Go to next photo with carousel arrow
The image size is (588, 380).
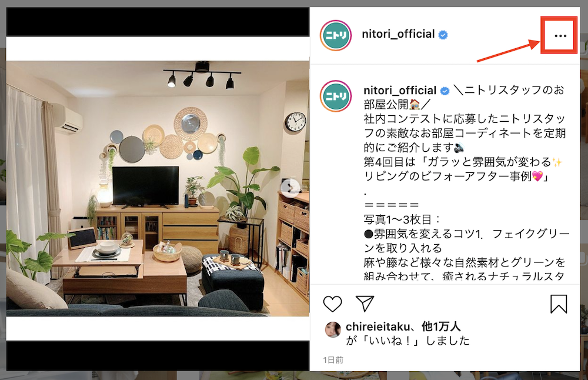click(290, 186)
